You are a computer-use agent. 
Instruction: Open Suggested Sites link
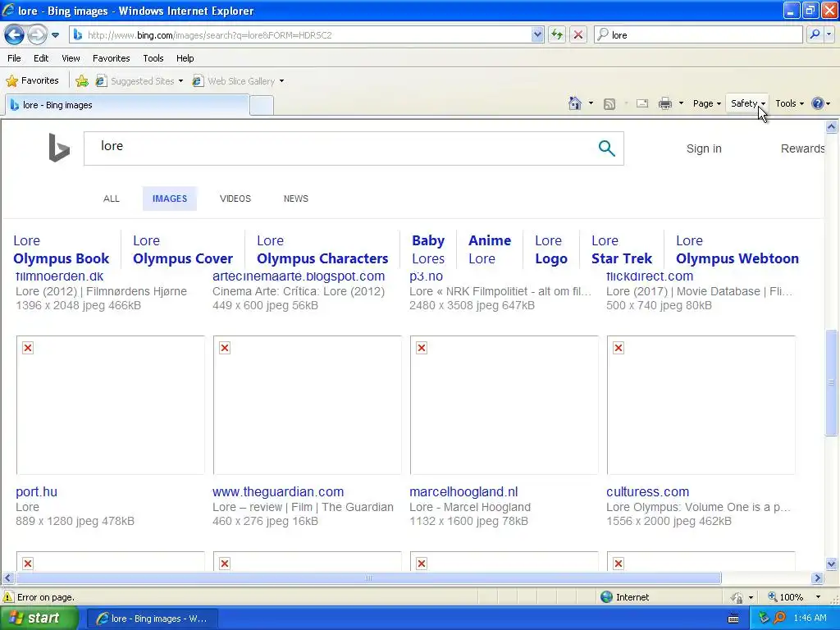[x=138, y=81]
